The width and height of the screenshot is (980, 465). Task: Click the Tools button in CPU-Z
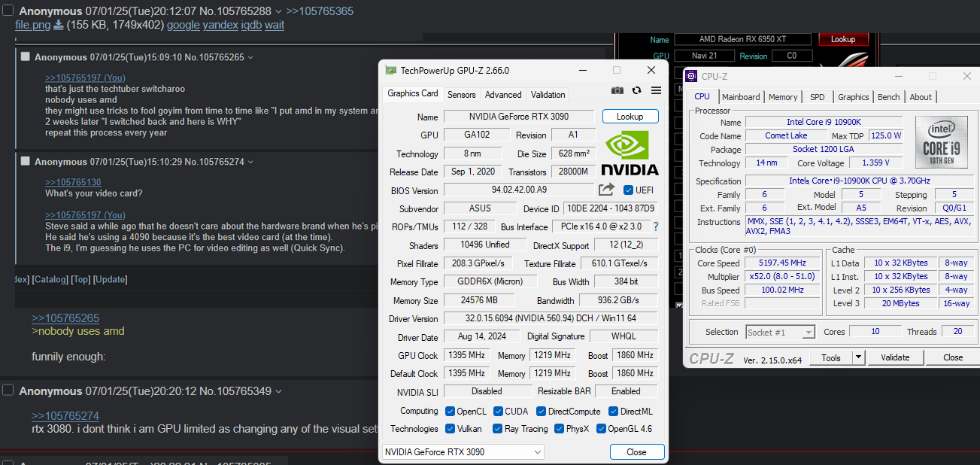pos(831,358)
